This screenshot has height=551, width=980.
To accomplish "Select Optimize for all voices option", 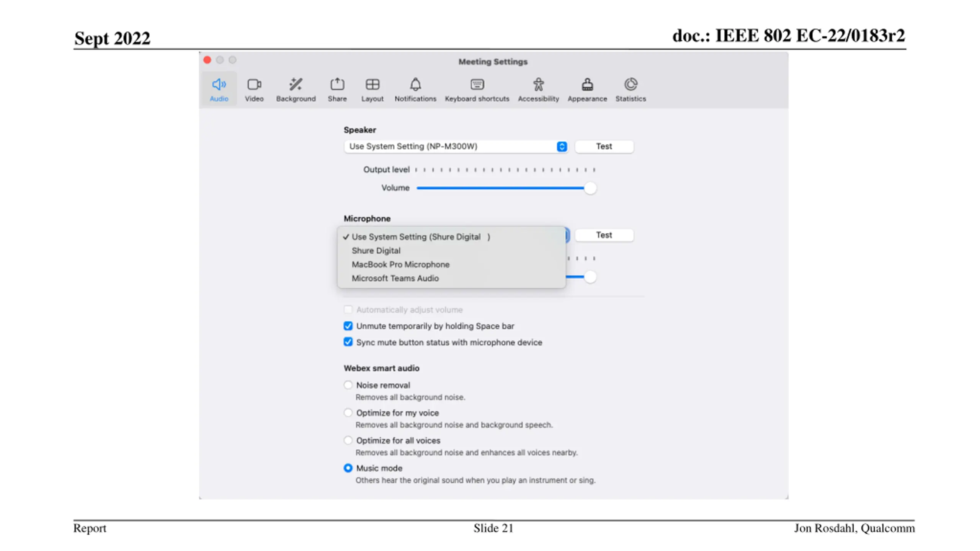I will (x=348, y=440).
